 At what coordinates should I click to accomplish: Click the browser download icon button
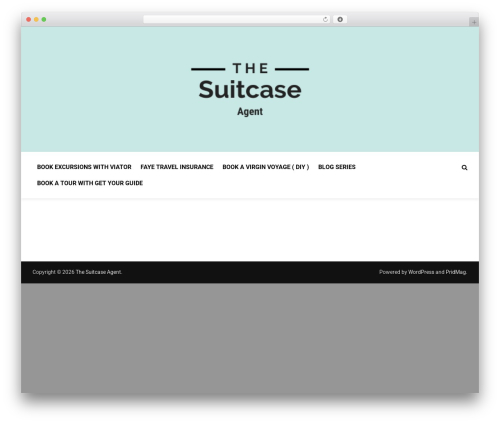click(340, 20)
